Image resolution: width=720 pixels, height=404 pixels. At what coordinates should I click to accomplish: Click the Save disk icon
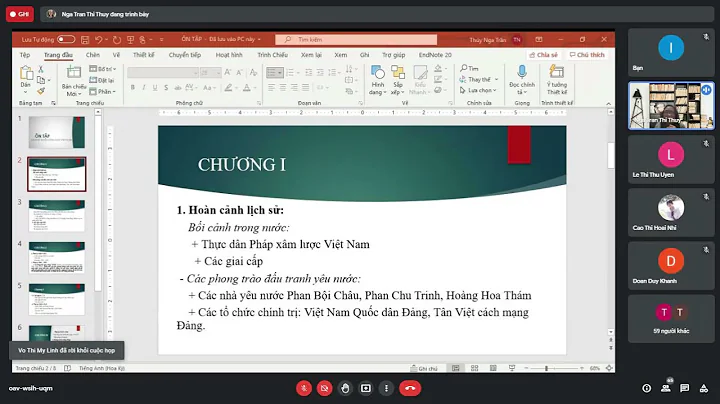(85, 40)
